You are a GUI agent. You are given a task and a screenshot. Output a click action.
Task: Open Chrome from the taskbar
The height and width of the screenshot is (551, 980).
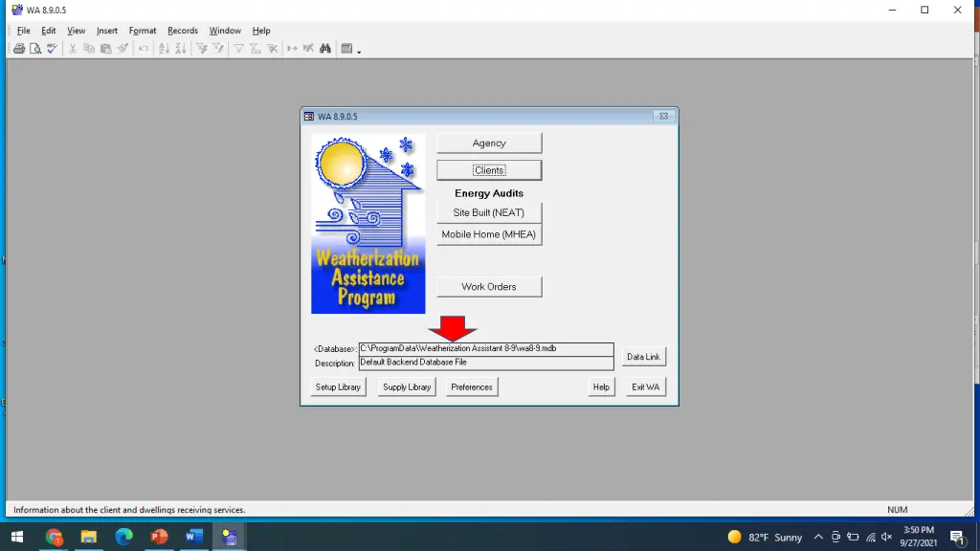pyautogui.click(x=54, y=537)
